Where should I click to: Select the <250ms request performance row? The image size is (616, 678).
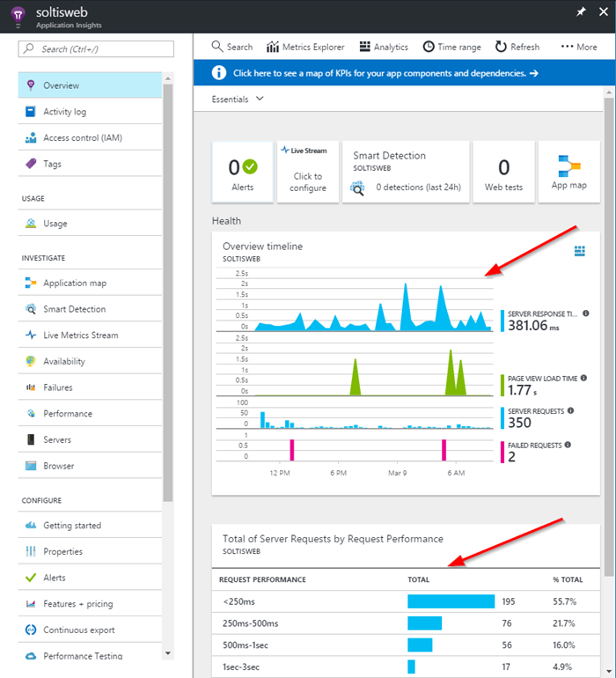(x=406, y=601)
